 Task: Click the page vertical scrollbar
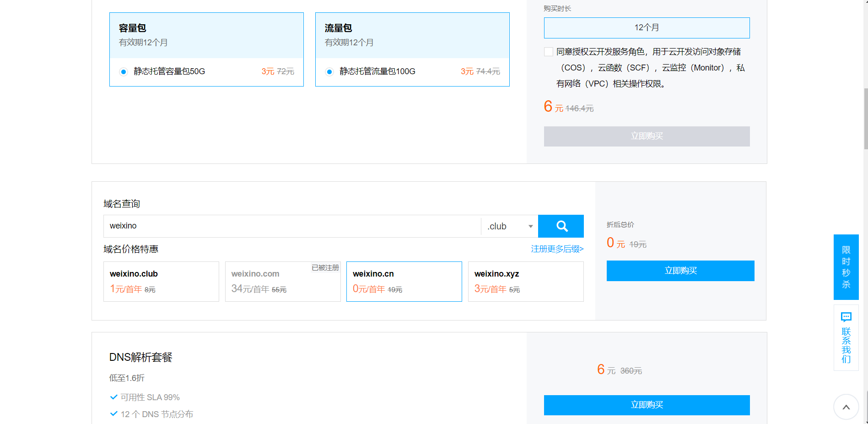[865, 119]
